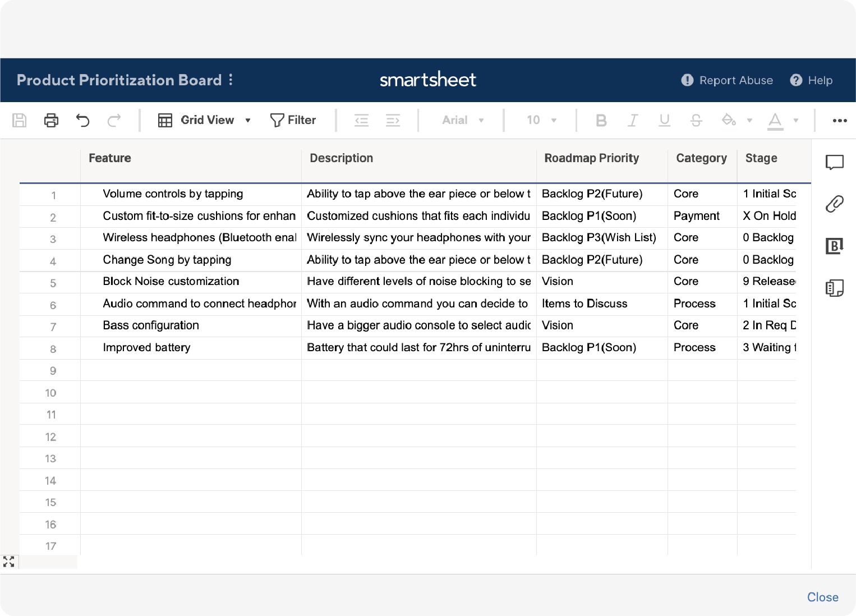Open the Brandfolder B icon in sidebar
This screenshot has height=616, width=856.
point(835,246)
